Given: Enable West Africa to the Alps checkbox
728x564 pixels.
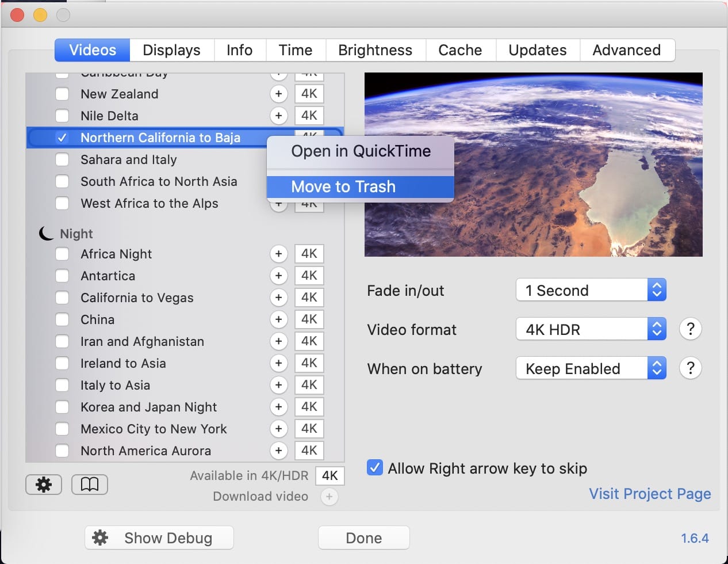Looking at the screenshot, I should 62,203.
